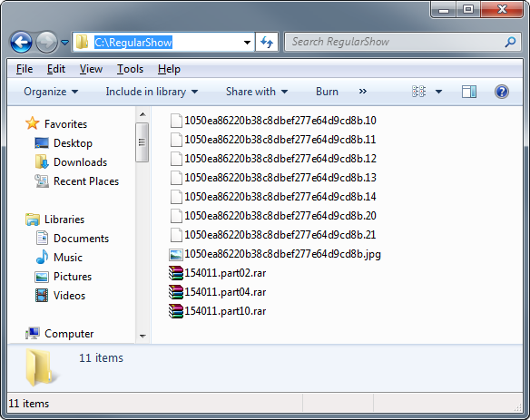Open the view options dropdown arrow

point(438,92)
